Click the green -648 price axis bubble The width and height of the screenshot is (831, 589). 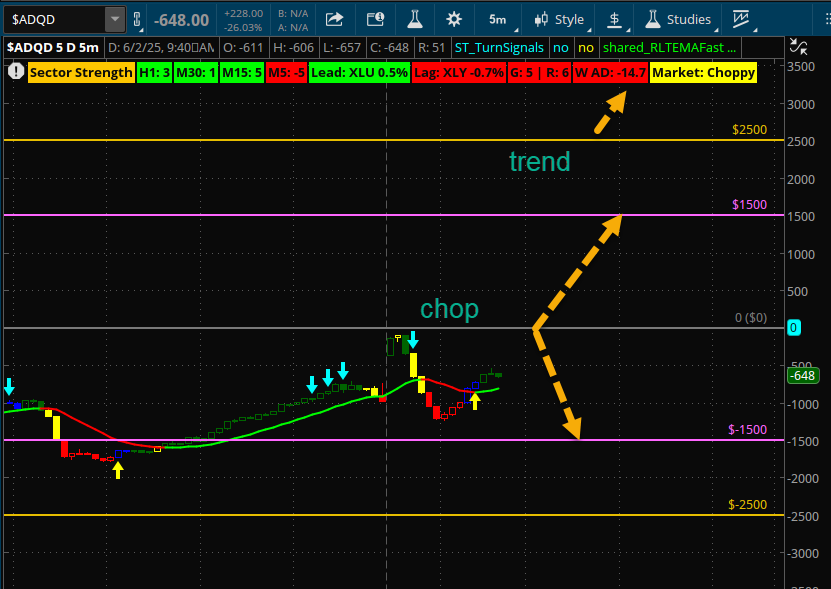(x=803, y=376)
